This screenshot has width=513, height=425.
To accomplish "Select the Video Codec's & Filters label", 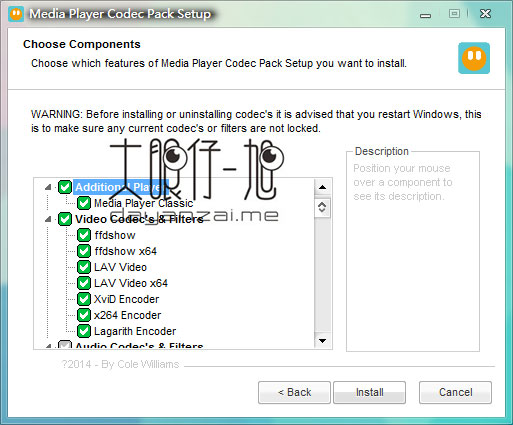I will (x=139, y=219).
